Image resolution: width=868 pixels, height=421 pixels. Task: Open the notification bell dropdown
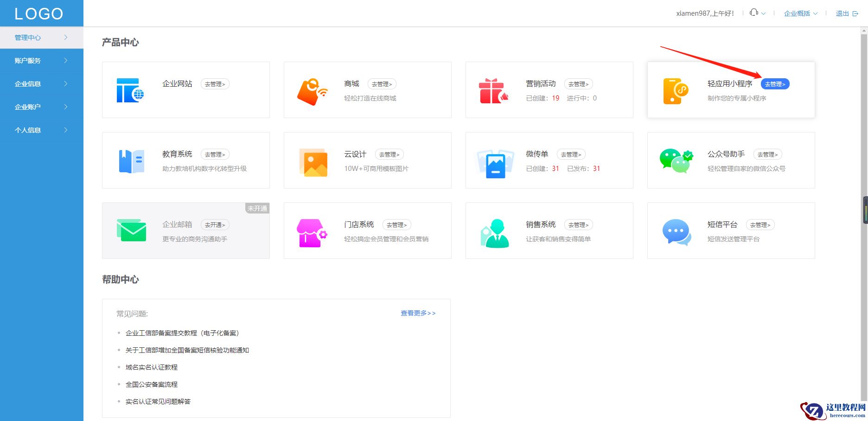tap(757, 13)
